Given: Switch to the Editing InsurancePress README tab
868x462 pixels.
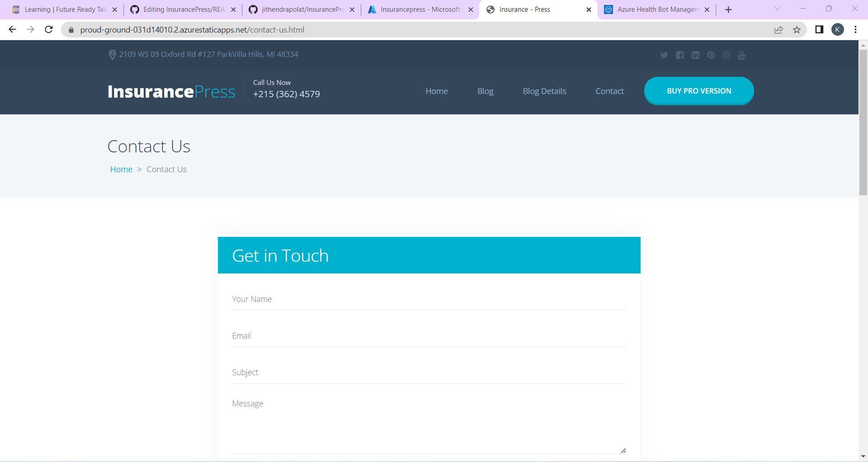Looking at the screenshot, I should coord(182,9).
